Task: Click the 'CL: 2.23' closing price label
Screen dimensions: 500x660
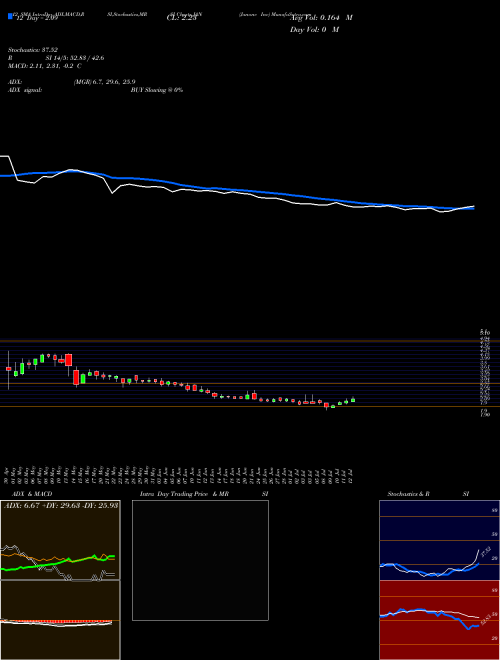Action: [x=182, y=18]
